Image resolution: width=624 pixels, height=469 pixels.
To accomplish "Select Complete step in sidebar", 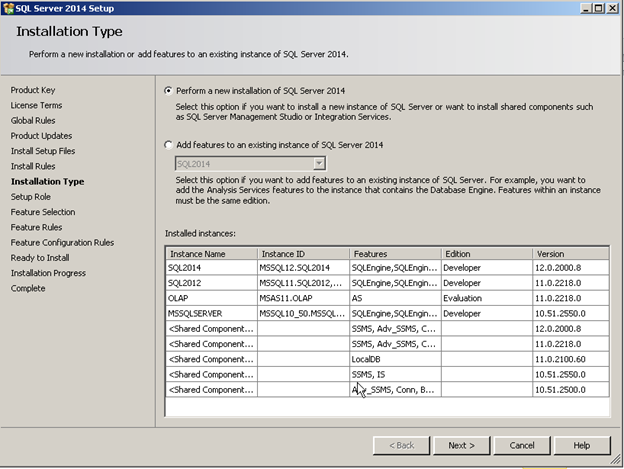I will 28,288.
